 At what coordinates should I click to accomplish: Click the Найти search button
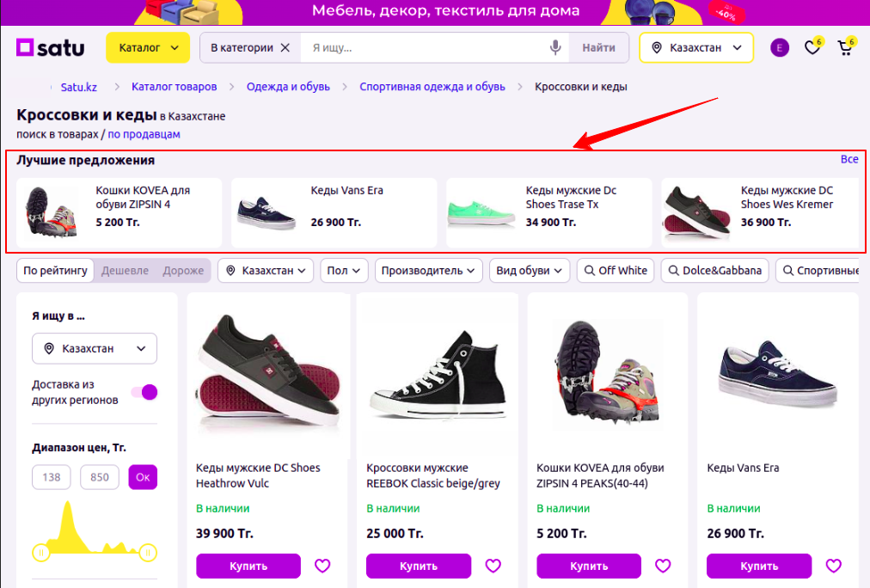598,47
